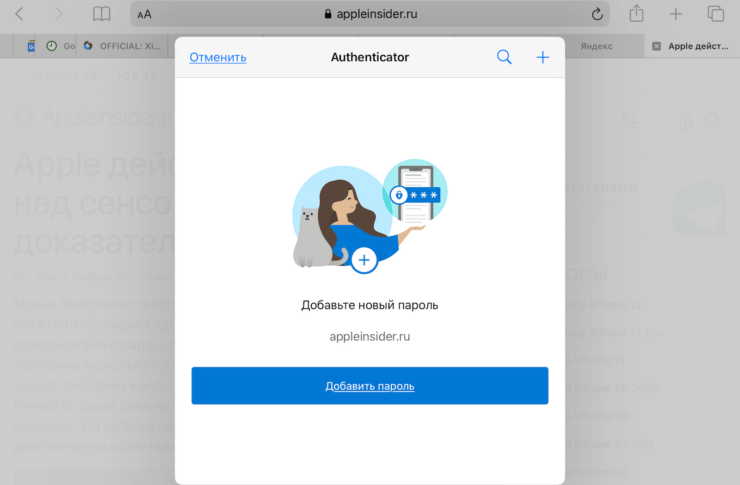This screenshot has width=740, height=485.
Task: Close the Apple действ... tab
Action: (x=656, y=46)
